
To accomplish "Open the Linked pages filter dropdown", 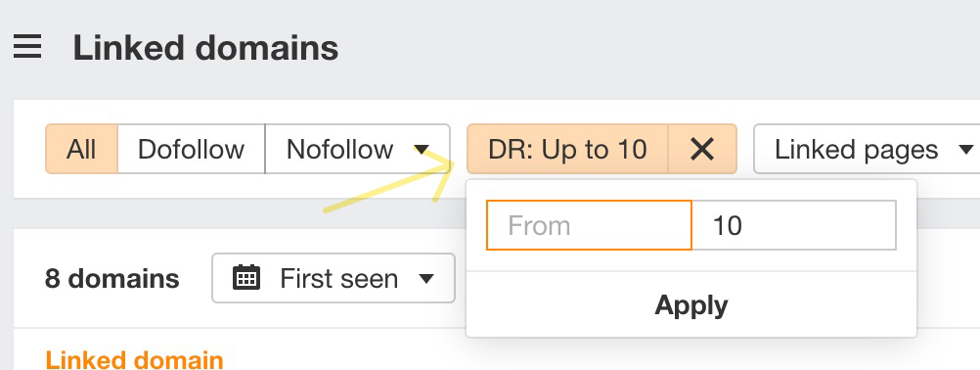I will tap(869, 149).
